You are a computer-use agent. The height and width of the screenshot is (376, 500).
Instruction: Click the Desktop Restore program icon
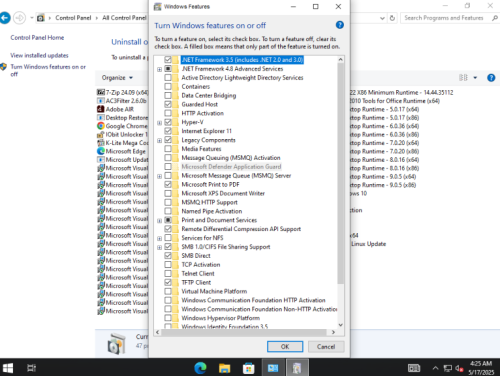point(100,117)
